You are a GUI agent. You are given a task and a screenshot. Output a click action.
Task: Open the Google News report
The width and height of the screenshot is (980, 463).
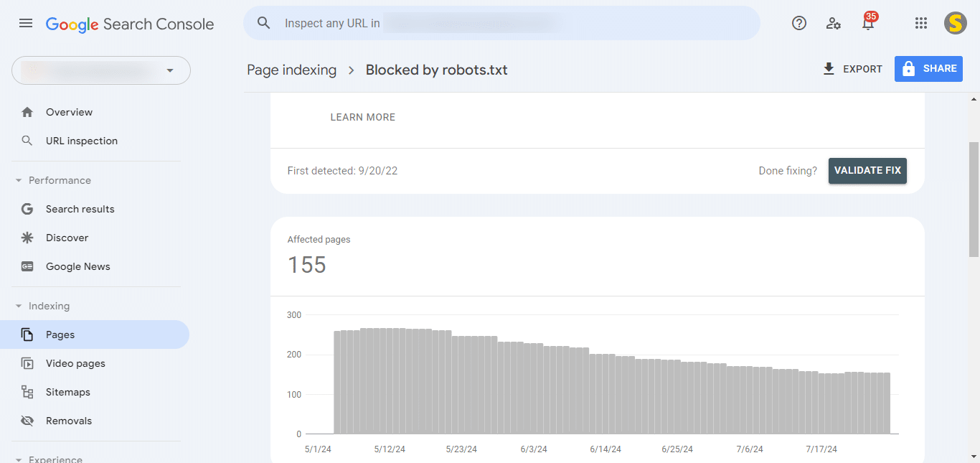95,266
